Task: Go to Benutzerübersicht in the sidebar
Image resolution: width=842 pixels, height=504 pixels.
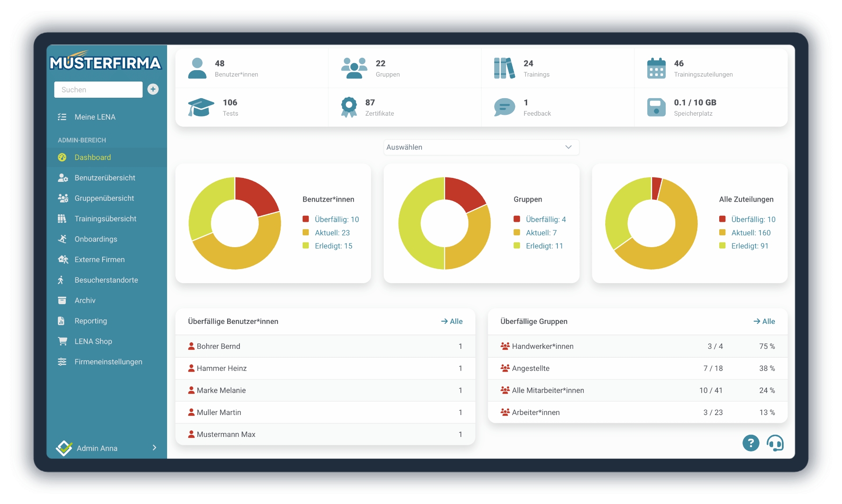Action: click(x=105, y=177)
